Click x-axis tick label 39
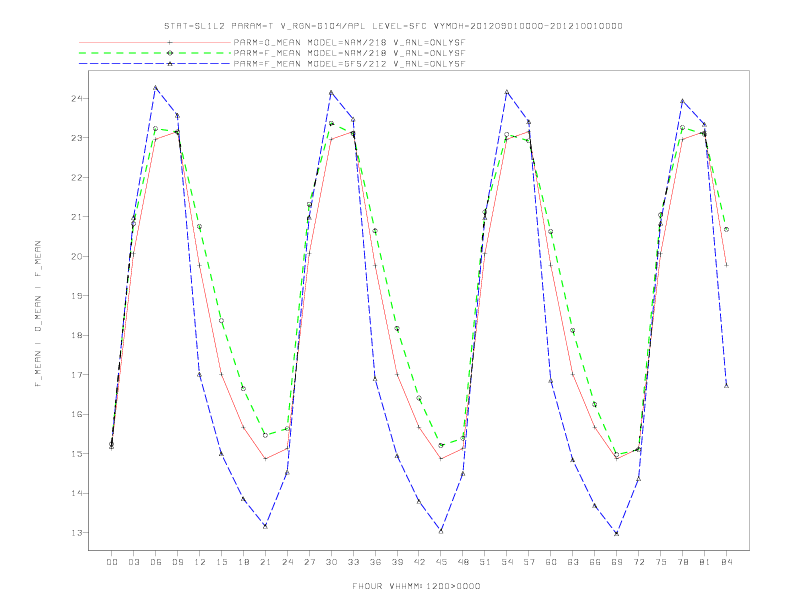The width and height of the screenshot is (792, 612). click(x=397, y=562)
